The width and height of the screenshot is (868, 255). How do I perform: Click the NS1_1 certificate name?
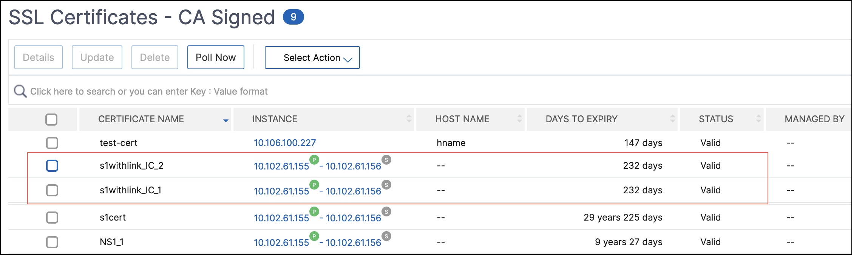pos(111,242)
